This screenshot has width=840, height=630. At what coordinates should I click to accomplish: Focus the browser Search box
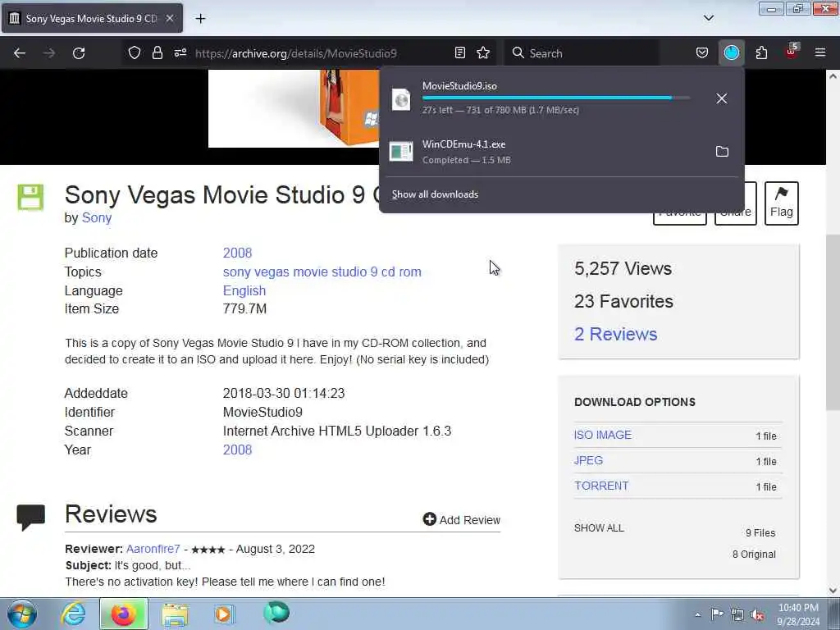click(582, 53)
